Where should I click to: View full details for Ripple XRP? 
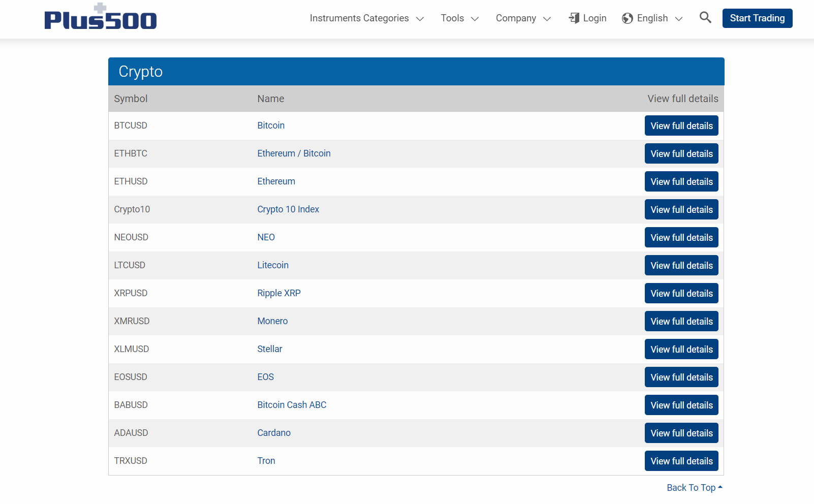tap(681, 293)
